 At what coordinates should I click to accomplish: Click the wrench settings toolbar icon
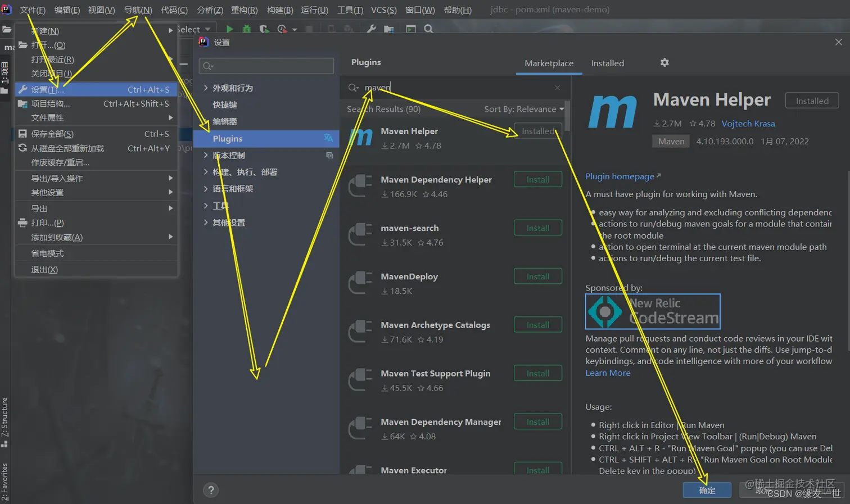pos(371,29)
